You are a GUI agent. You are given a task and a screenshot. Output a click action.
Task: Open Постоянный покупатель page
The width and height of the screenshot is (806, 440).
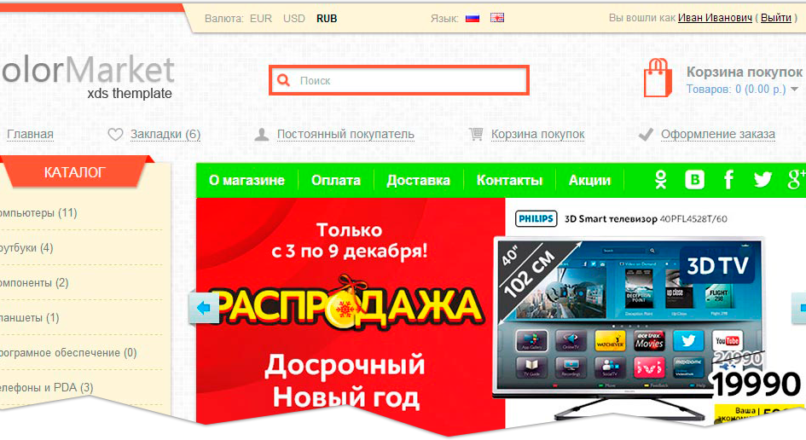pos(345,134)
